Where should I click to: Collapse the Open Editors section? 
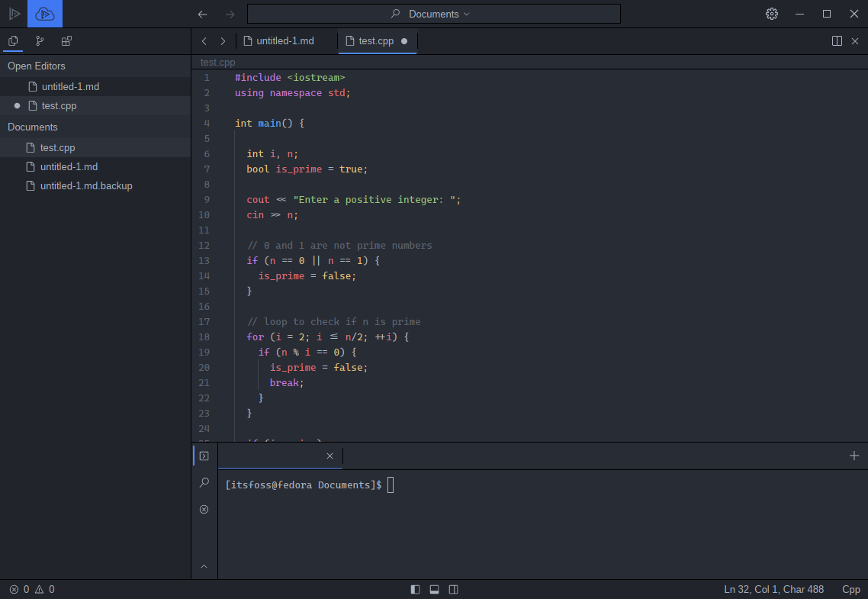[37, 66]
